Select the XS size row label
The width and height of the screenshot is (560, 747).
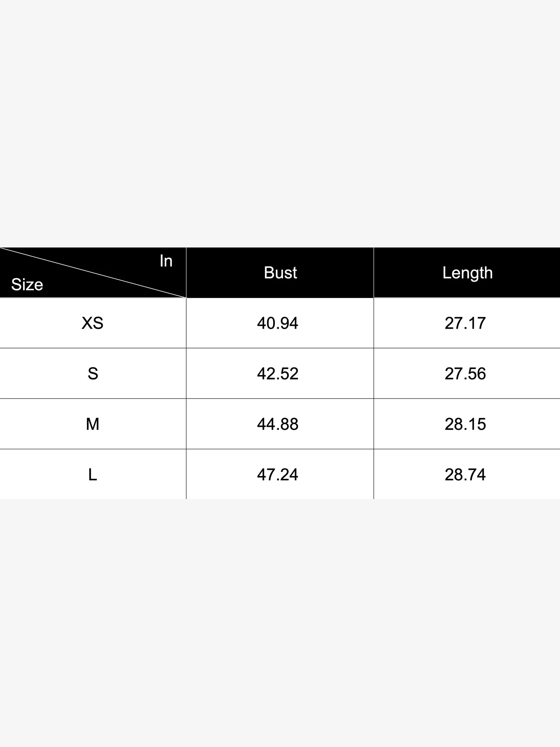click(93, 323)
